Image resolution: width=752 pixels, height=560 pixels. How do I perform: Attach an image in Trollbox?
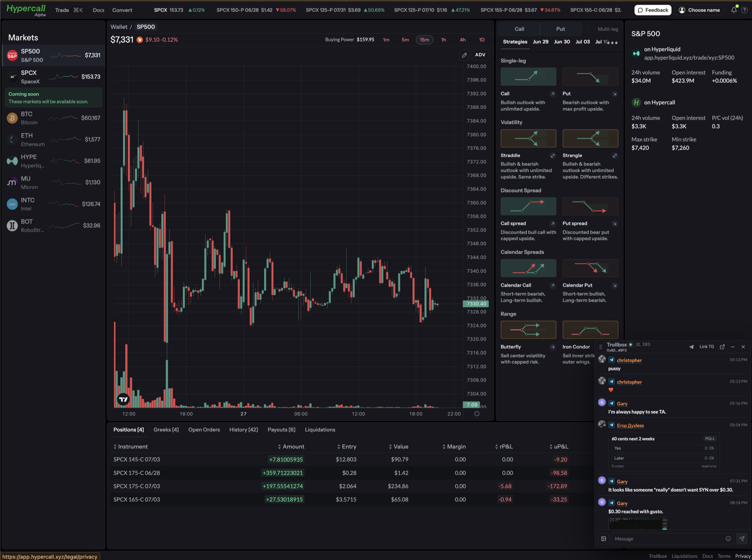point(604,539)
